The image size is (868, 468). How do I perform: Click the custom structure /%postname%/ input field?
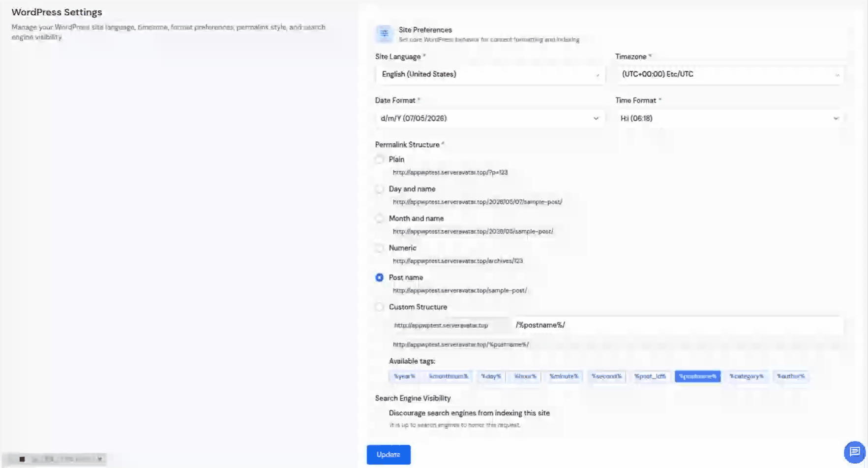coord(677,325)
